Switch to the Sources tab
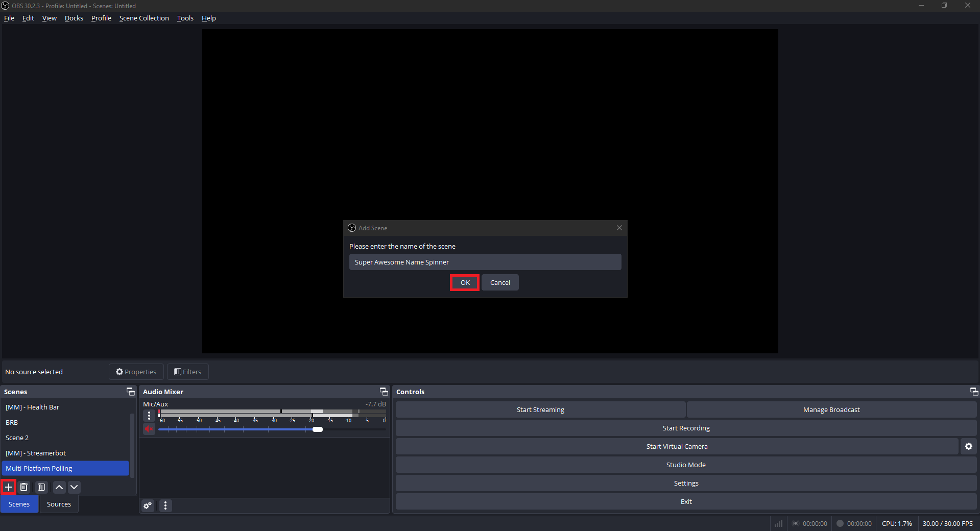 (x=59, y=504)
